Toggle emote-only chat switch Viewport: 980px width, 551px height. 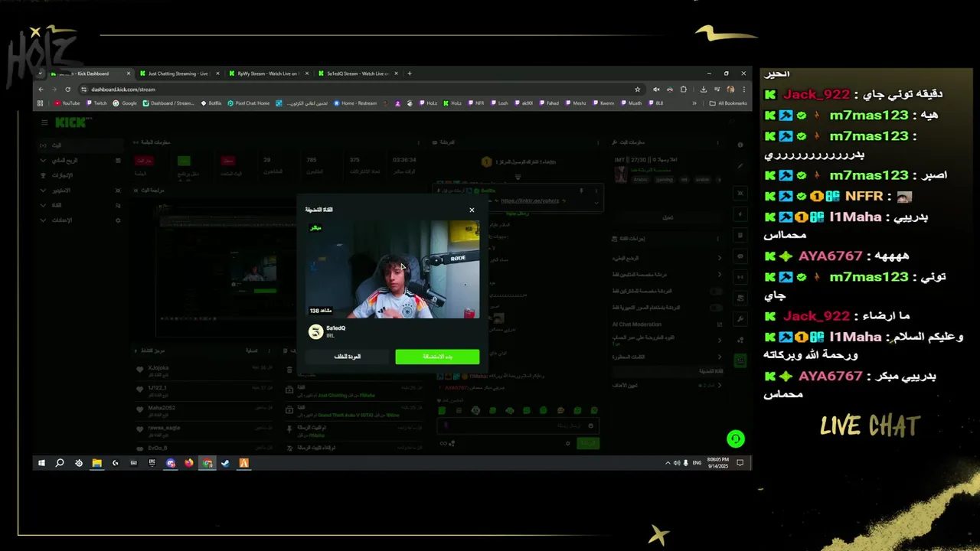tap(716, 308)
